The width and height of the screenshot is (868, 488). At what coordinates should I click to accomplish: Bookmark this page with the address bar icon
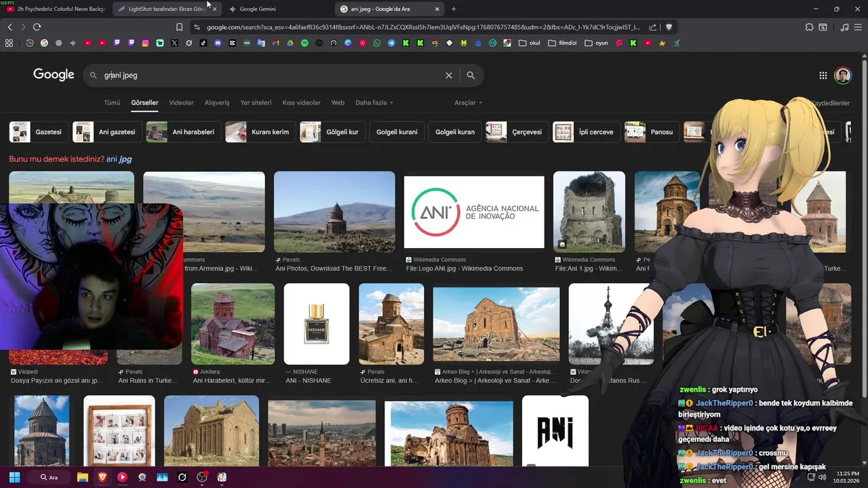point(179,27)
